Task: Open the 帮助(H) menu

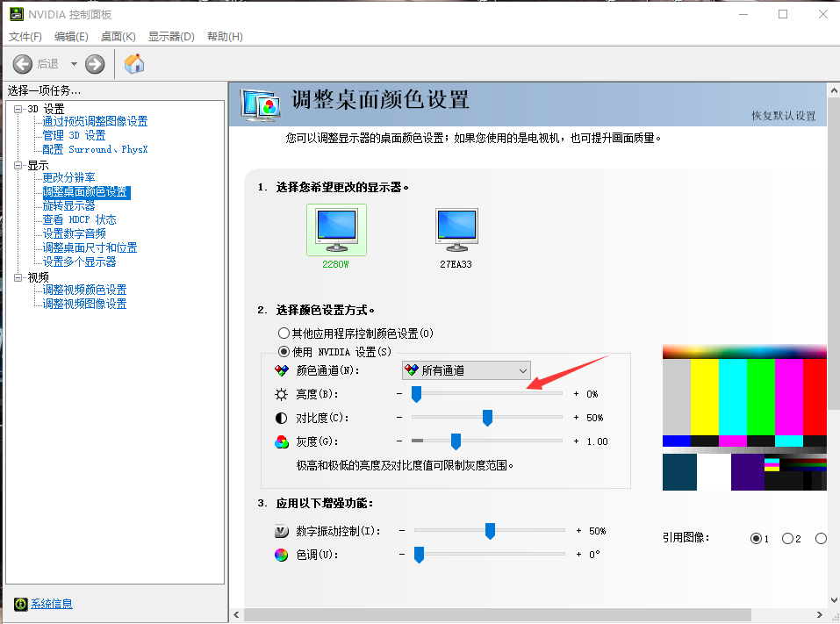Action: tap(225, 36)
